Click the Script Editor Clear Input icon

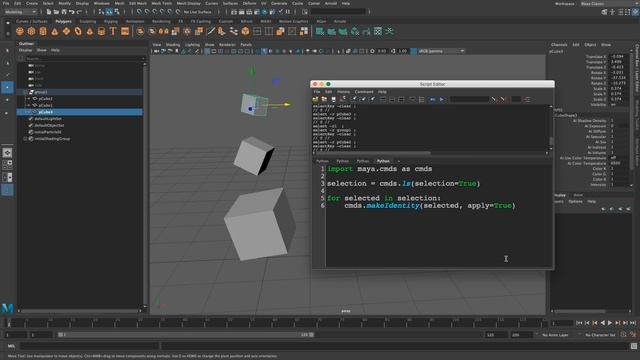[x=363, y=99]
